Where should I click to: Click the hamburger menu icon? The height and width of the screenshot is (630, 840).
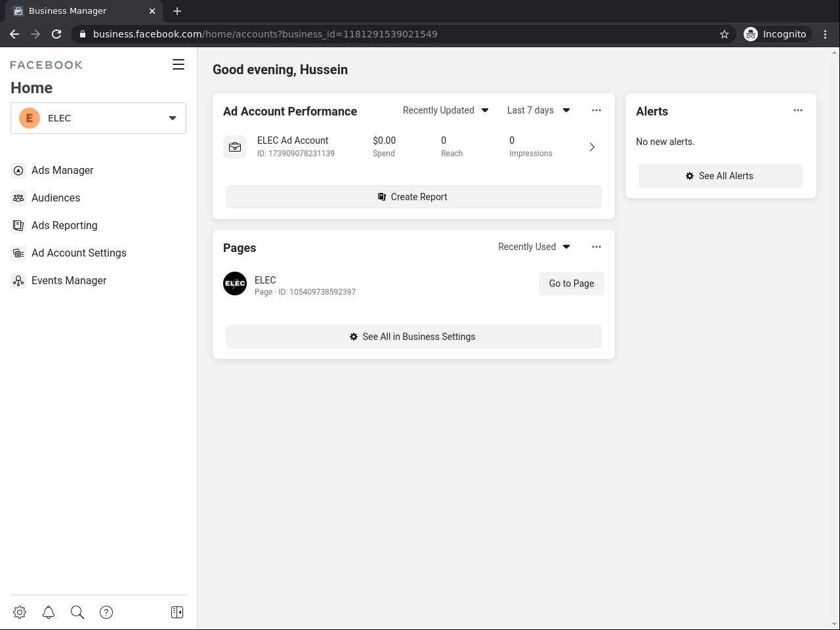click(178, 64)
